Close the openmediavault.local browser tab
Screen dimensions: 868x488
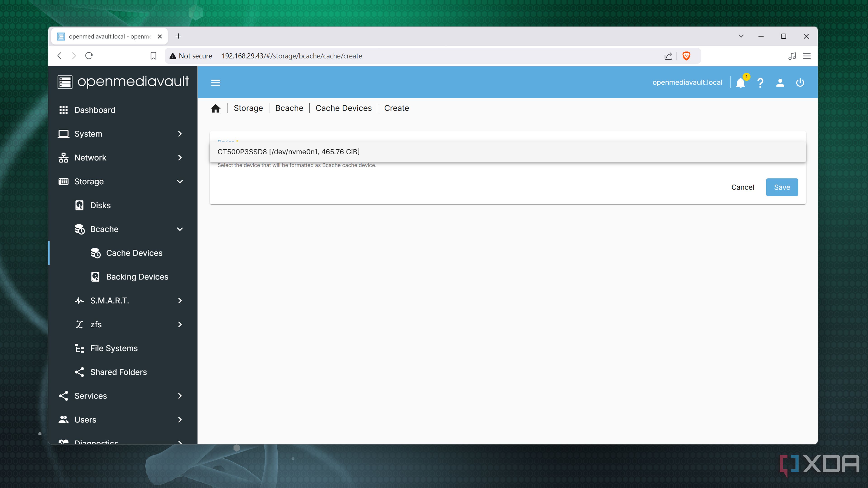(160, 36)
